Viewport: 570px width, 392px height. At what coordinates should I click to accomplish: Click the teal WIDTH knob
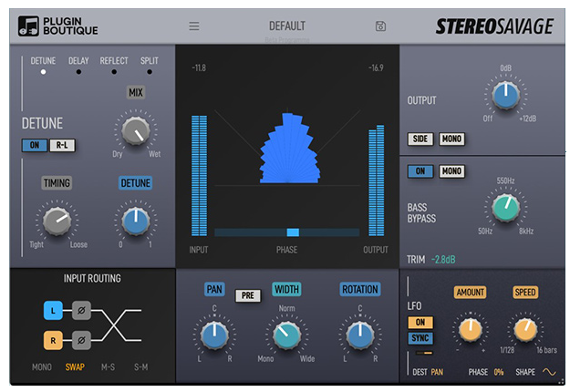point(286,335)
